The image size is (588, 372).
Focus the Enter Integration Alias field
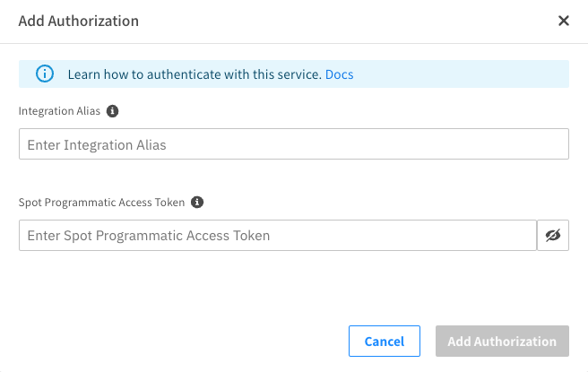tap(293, 144)
